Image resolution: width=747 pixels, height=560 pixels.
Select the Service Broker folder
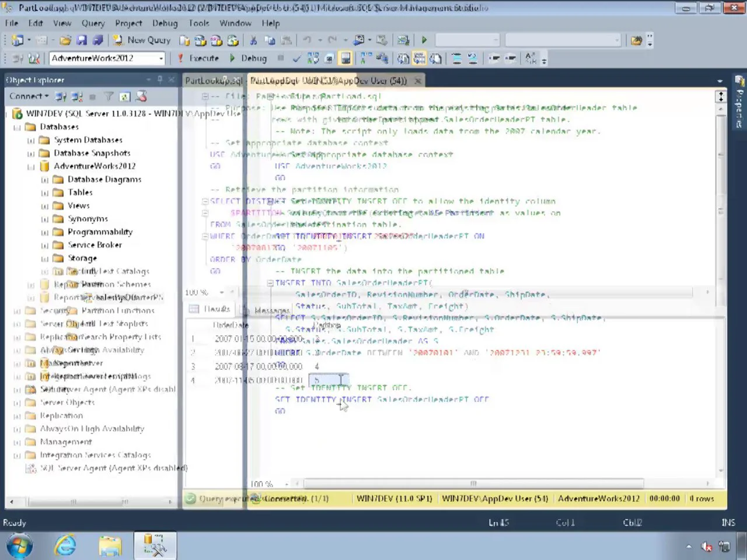click(x=95, y=245)
